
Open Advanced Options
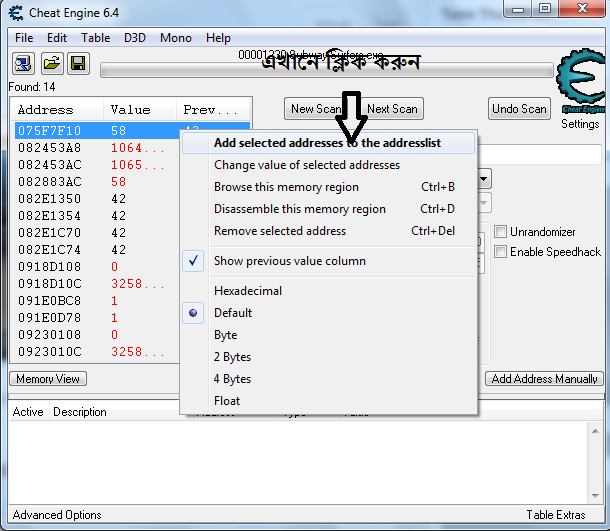coord(57,515)
